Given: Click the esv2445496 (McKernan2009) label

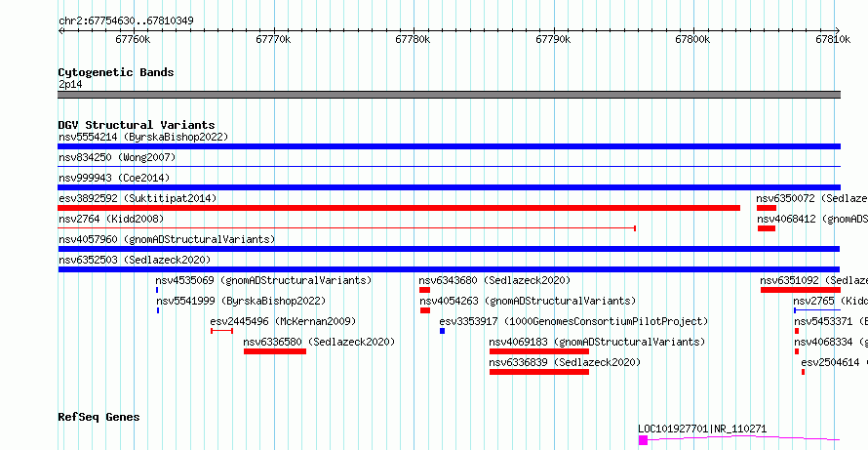Looking at the screenshot, I should point(283,321).
